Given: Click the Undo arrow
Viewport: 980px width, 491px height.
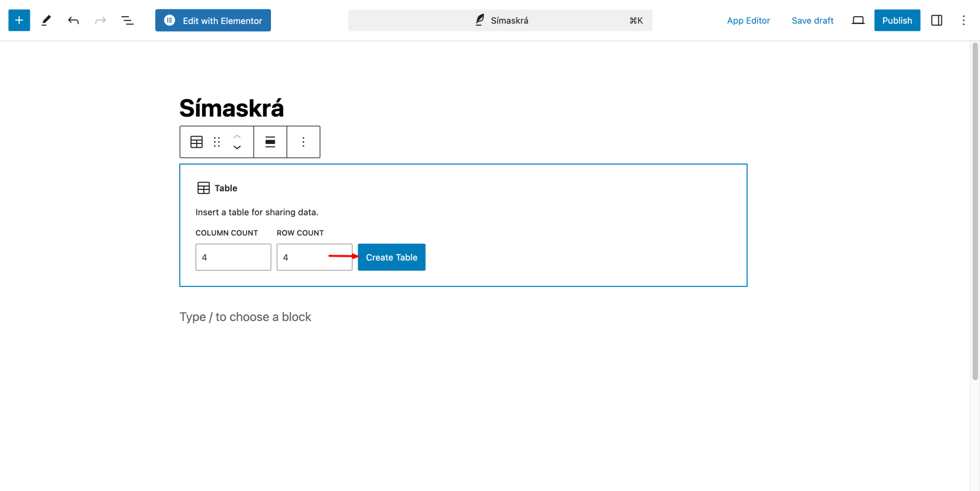Looking at the screenshot, I should point(73,21).
